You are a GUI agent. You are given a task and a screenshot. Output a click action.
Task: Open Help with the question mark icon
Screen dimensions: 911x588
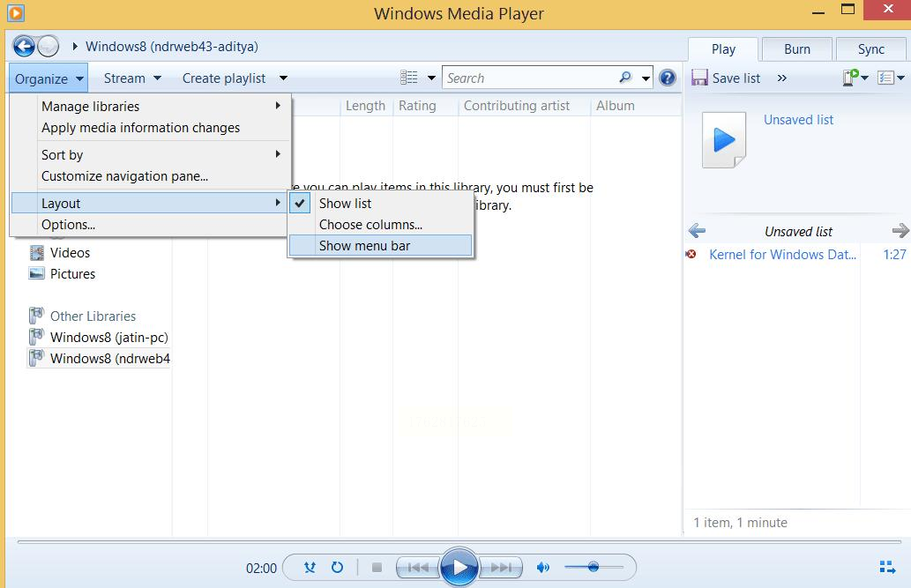pos(668,78)
